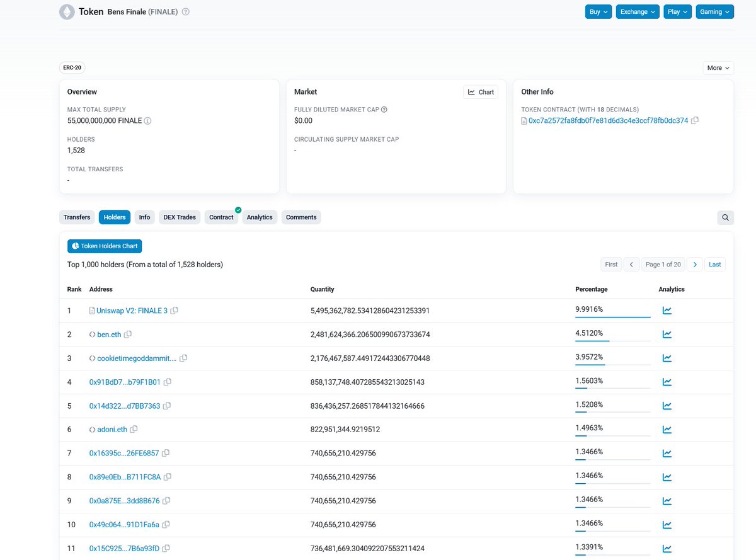
Task: Copy address 0x15C925...7B6a93fD
Action: [166, 549]
